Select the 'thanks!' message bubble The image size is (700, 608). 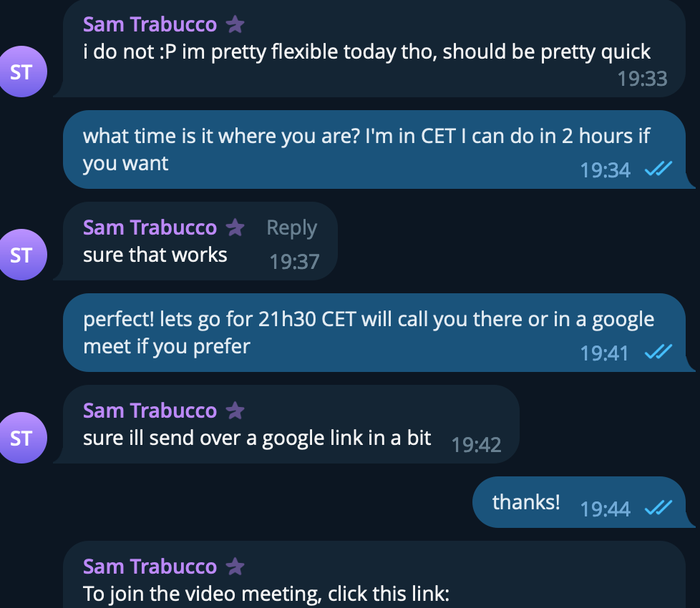525,502
